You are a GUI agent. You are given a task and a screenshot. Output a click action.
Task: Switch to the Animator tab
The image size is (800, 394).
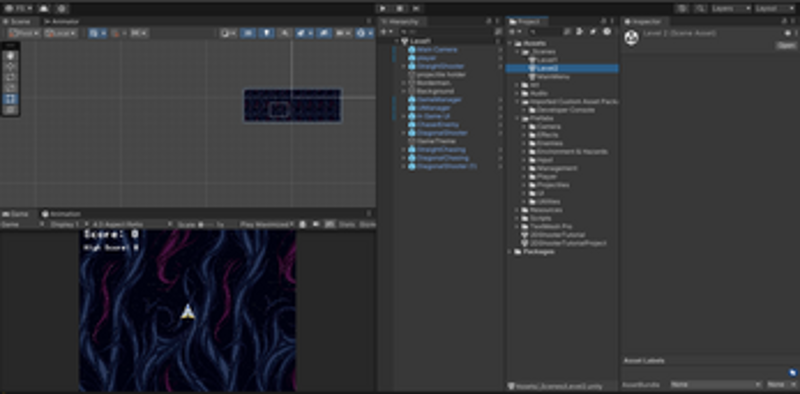click(x=62, y=21)
